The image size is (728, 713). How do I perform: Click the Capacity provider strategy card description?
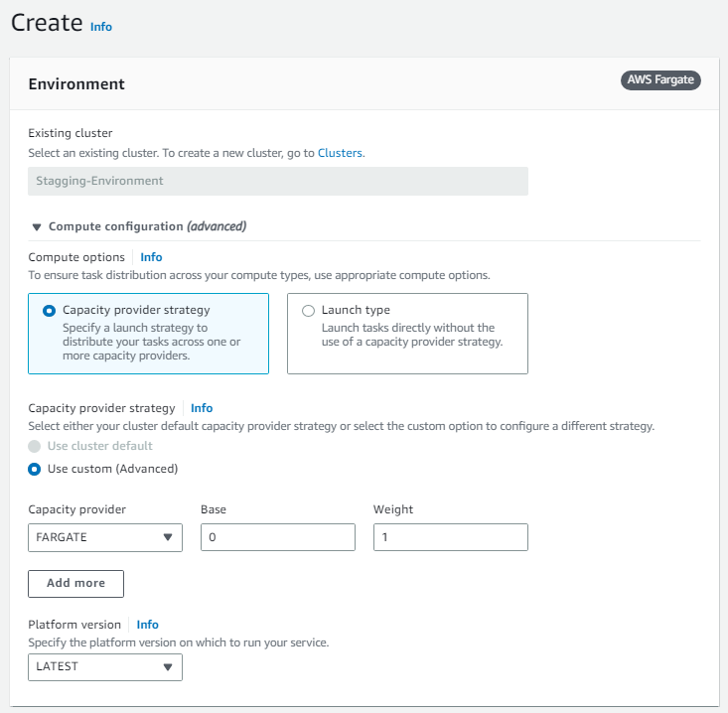pos(152,342)
